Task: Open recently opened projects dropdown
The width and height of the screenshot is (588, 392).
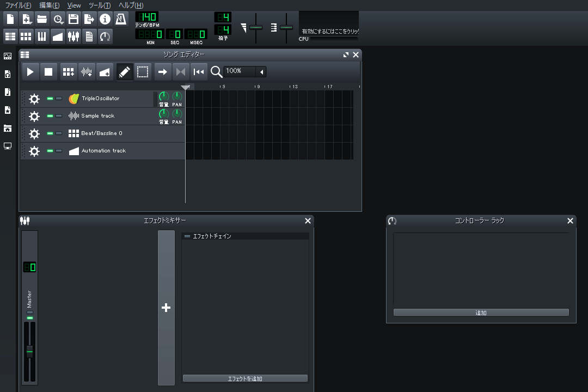Action: 58,19
